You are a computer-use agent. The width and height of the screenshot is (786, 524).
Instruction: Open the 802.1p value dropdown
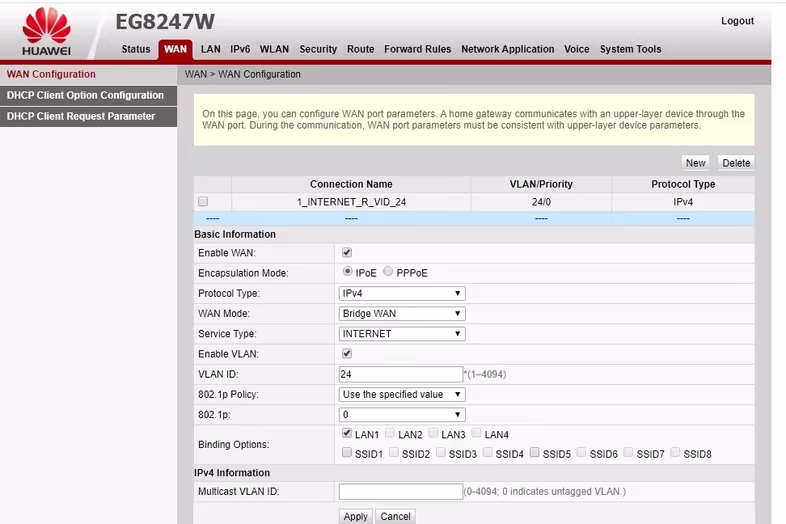(x=402, y=415)
